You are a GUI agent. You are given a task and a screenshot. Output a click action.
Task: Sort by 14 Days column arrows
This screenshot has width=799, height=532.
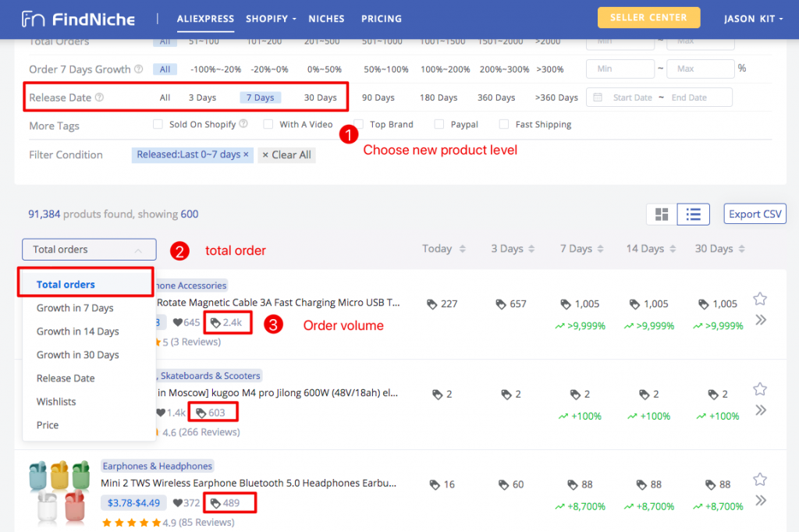[x=673, y=249]
